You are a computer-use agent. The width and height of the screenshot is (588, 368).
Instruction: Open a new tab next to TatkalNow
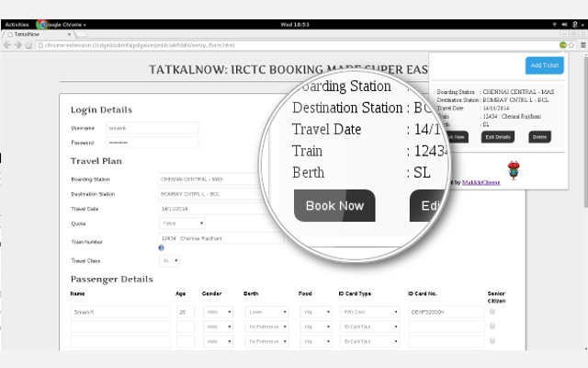pyautogui.click(x=81, y=34)
